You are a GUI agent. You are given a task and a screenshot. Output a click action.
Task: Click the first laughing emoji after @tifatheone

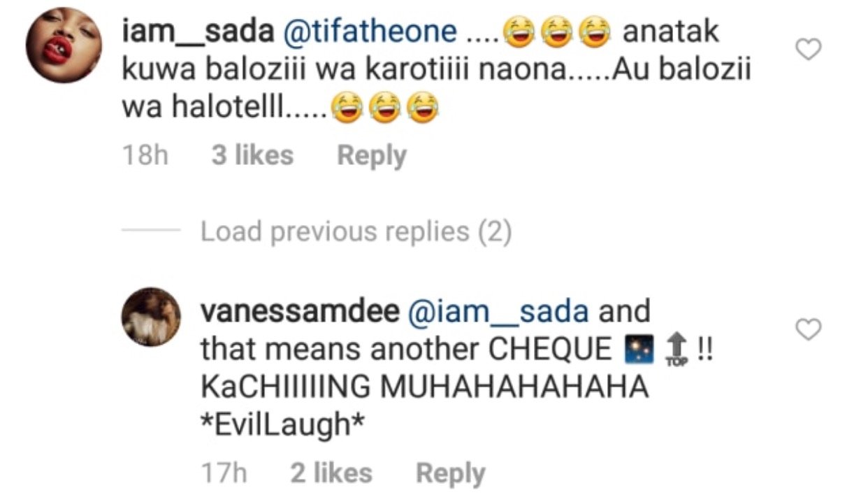pos(516,34)
